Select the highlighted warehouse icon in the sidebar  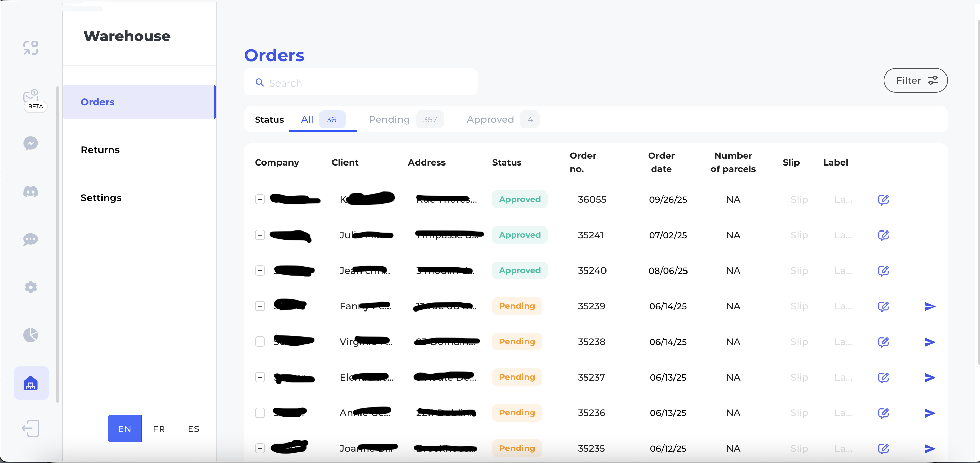pyautogui.click(x=30, y=383)
